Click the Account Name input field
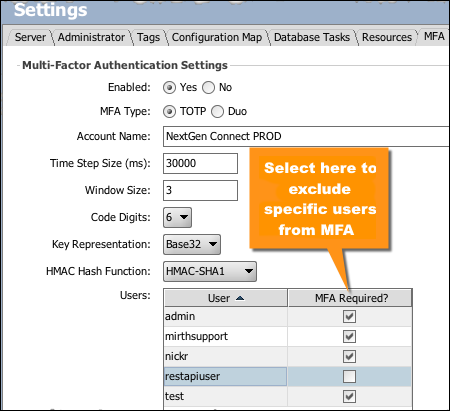This screenshot has width=450, height=411. click(306, 136)
